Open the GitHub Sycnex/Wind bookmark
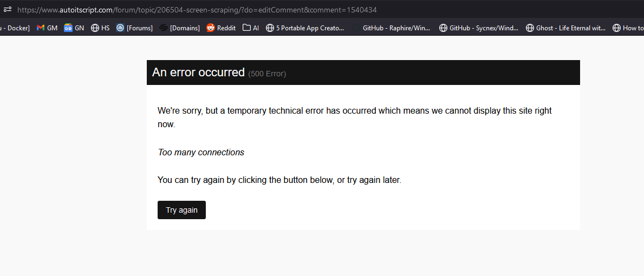Image resolution: width=644 pixels, height=276 pixels. coord(479,28)
